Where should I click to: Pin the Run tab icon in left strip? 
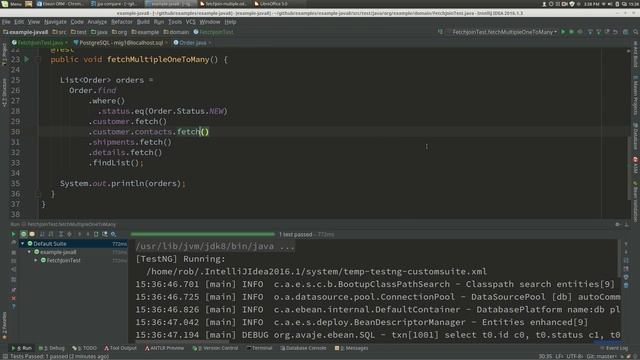tap(13, 289)
